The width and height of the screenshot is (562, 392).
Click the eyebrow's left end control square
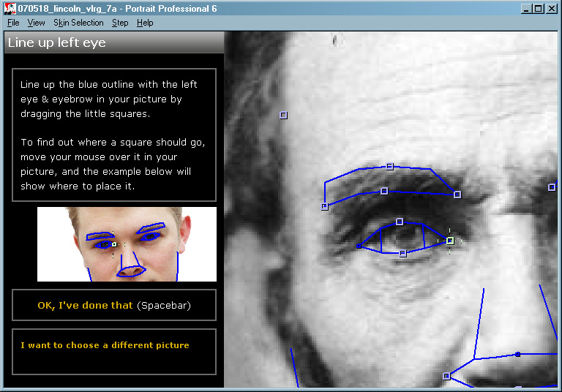coord(325,207)
